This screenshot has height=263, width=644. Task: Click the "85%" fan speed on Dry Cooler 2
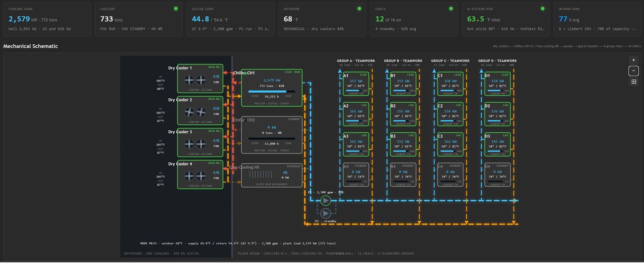click(x=216, y=108)
